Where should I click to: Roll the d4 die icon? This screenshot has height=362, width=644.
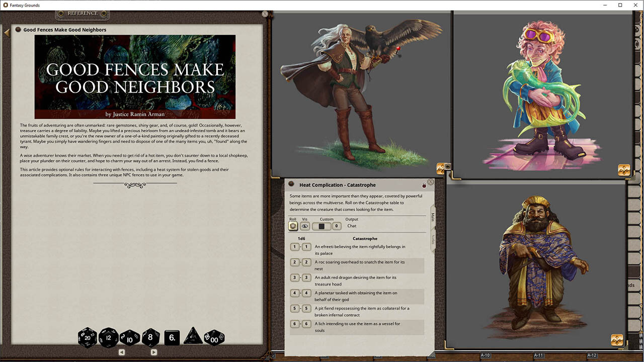193,337
